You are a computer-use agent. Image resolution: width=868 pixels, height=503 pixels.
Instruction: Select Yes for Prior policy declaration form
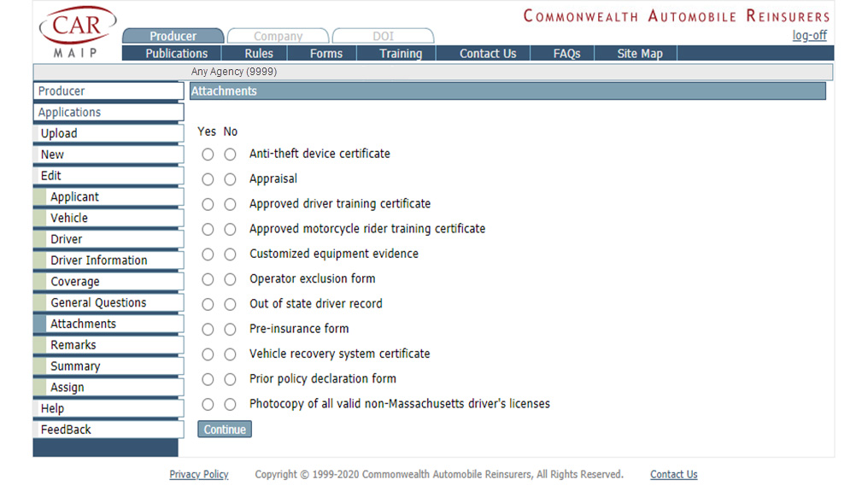point(208,379)
